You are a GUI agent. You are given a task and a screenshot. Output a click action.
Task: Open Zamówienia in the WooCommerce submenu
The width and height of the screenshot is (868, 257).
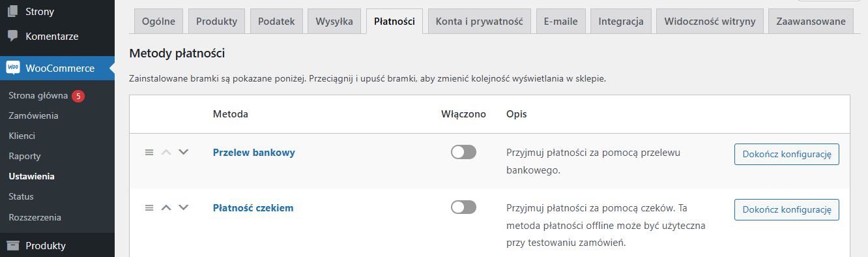tap(34, 115)
